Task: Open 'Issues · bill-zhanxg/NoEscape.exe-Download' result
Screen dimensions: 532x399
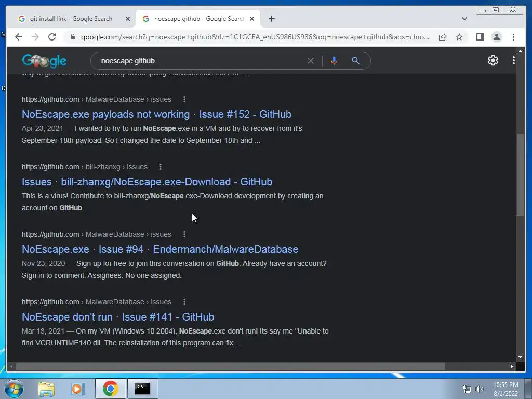Action: [147, 182]
